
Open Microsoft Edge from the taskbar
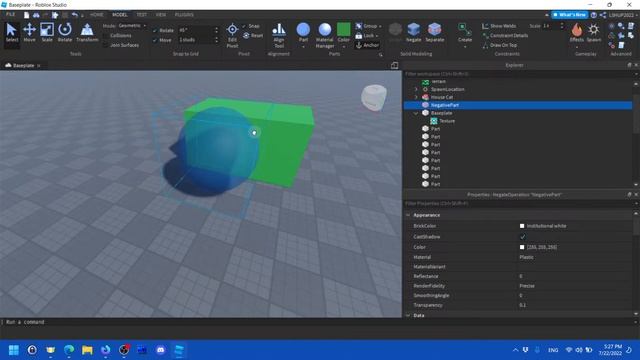[69, 350]
